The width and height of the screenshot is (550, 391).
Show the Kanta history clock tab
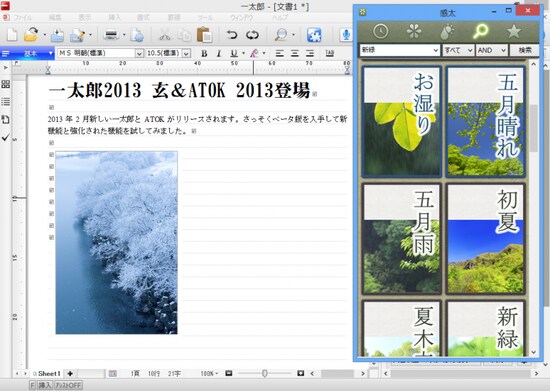coord(381,31)
